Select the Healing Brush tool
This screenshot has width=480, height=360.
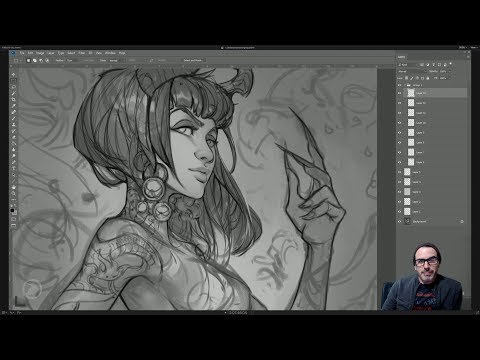coord(14,112)
